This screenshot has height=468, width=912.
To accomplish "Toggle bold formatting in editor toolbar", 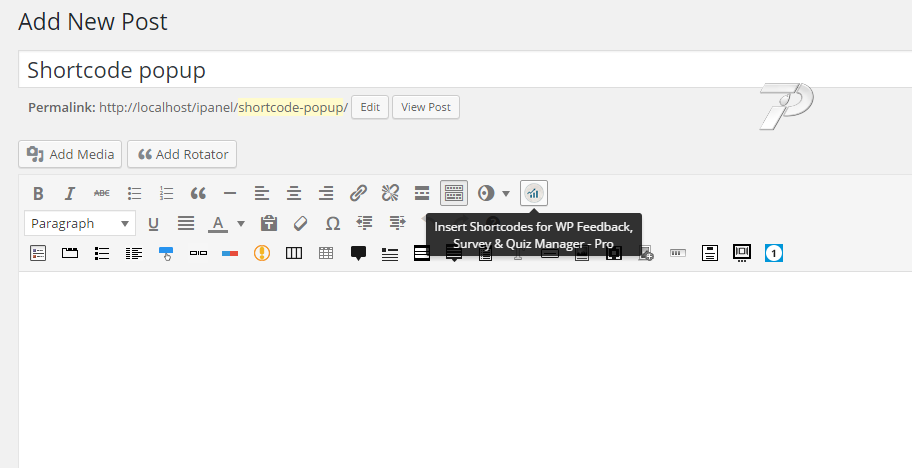I will [x=38, y=193].
